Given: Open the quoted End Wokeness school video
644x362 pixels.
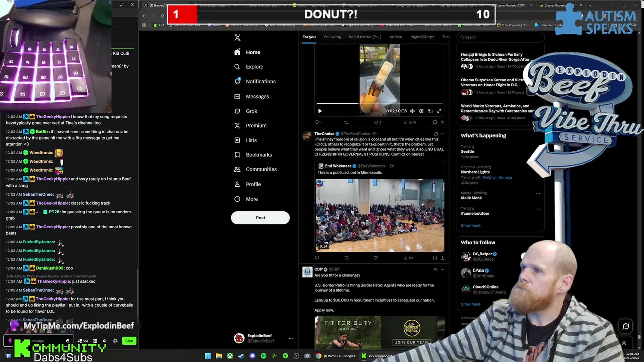Looking at the screenshot, I should 380,216.
